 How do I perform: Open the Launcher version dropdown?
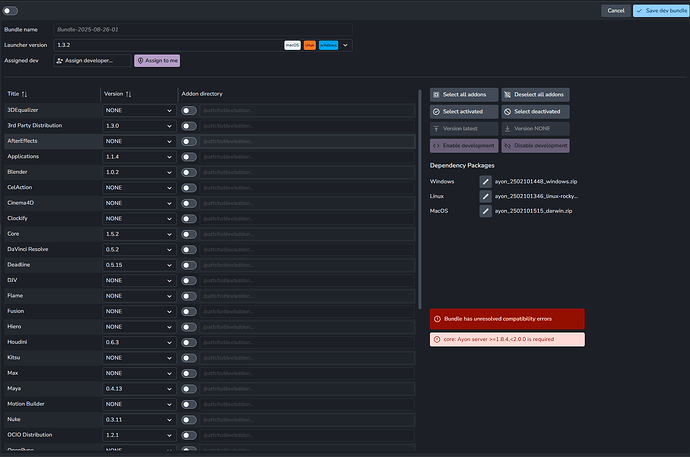346,45
